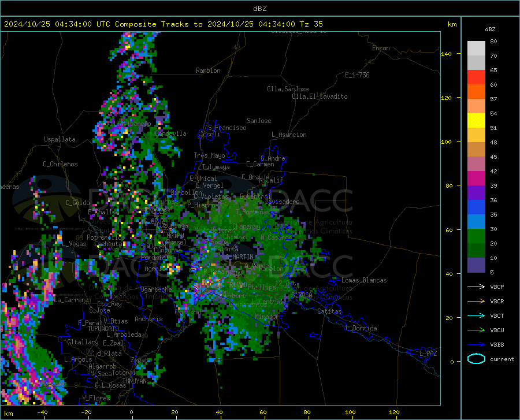
Task: Select the bright yellow 51-54 dBZ swatch
Action: (476, 121)
